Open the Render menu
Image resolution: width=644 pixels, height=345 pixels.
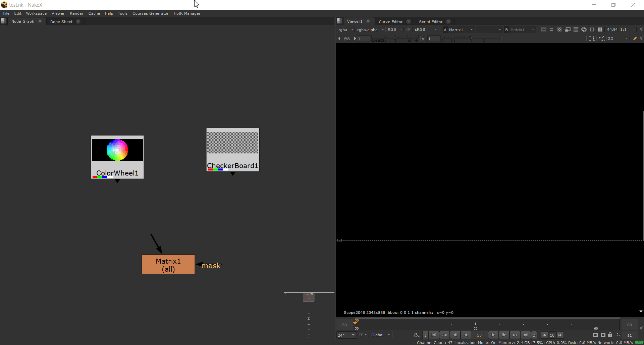pyautogui.click(x=76, y=13)
